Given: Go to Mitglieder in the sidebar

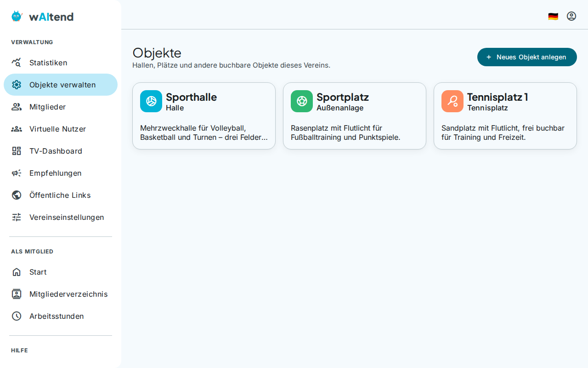Looking at the screenshot, I should click(x=61, y=107).
